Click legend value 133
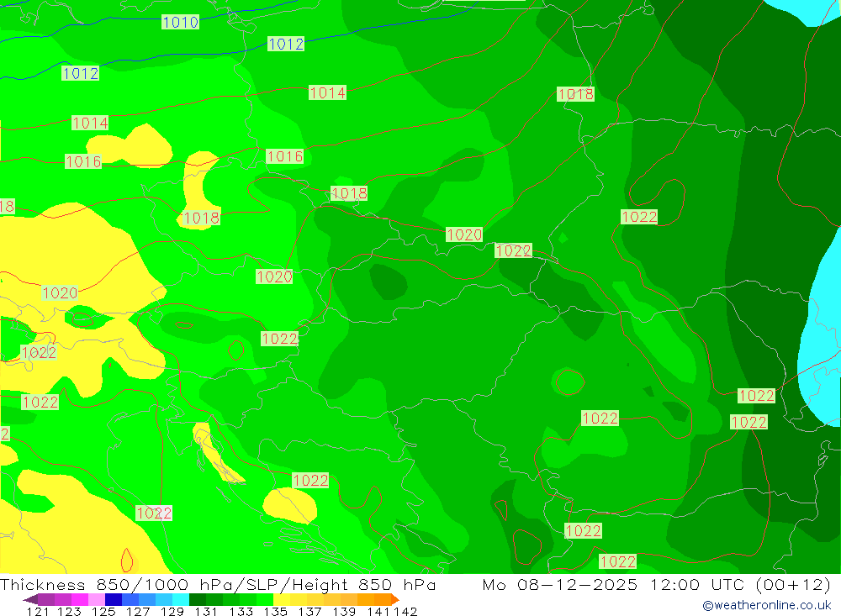Image resolution: width=841 pixels, height=616 pixels. click(x=241, y=611)
